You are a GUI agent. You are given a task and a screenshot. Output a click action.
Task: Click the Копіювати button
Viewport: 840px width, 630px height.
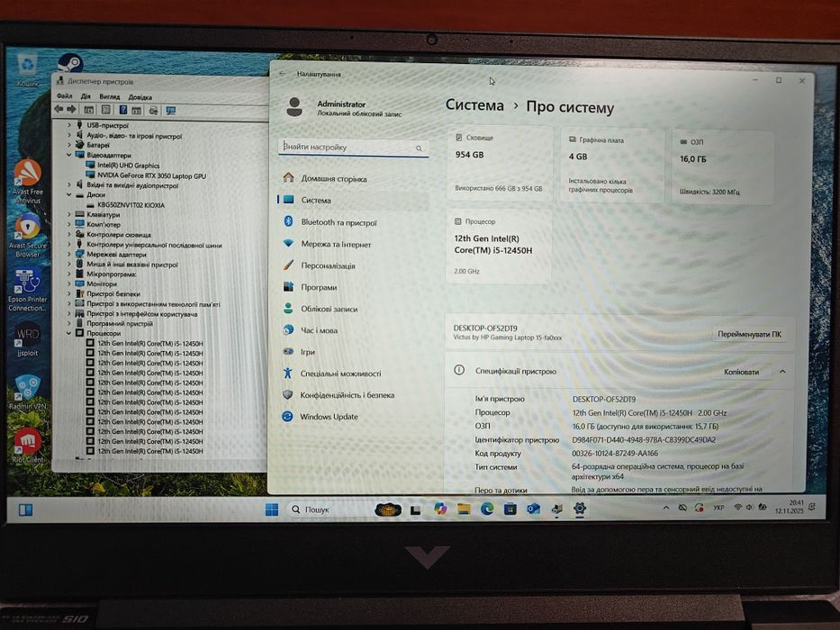point(742,372)
